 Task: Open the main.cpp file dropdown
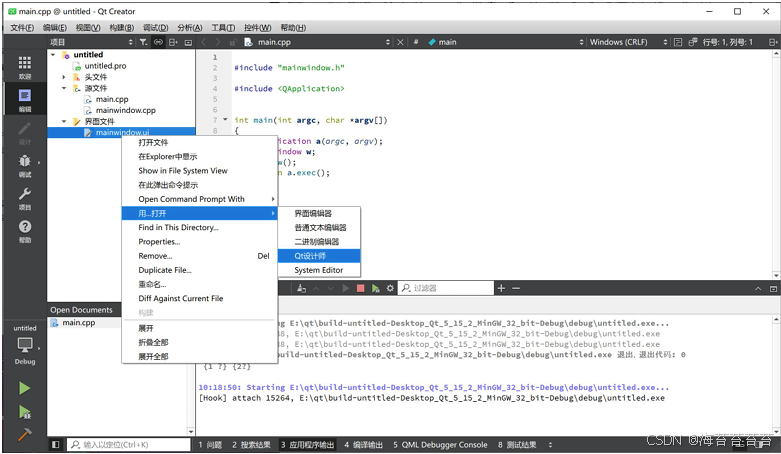[317, 42]
